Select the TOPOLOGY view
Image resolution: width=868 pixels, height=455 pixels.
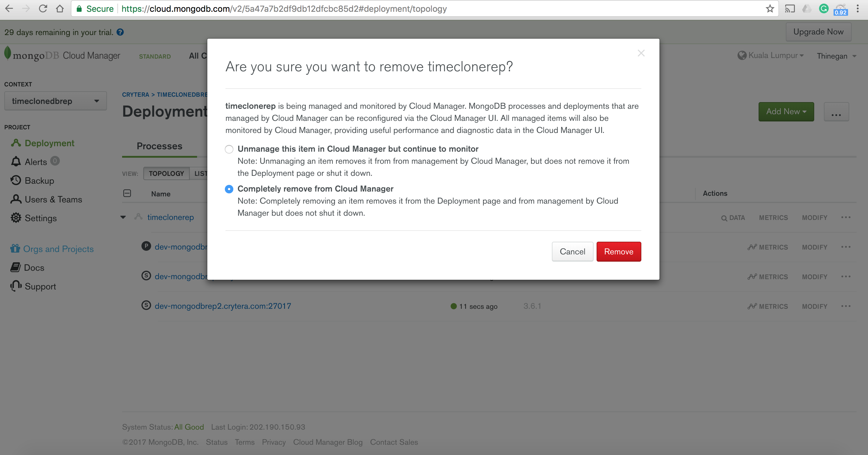[x=167, y=173]
